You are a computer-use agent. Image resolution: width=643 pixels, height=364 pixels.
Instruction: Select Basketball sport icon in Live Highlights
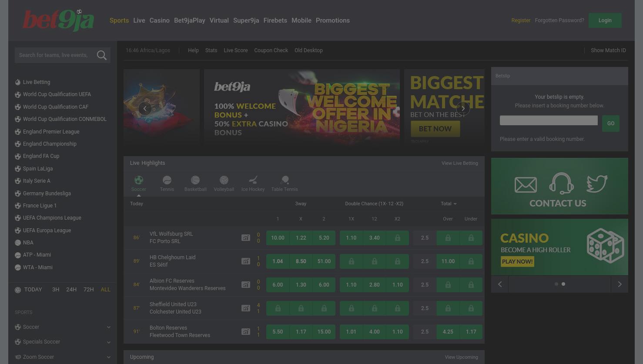pos(195,180)
